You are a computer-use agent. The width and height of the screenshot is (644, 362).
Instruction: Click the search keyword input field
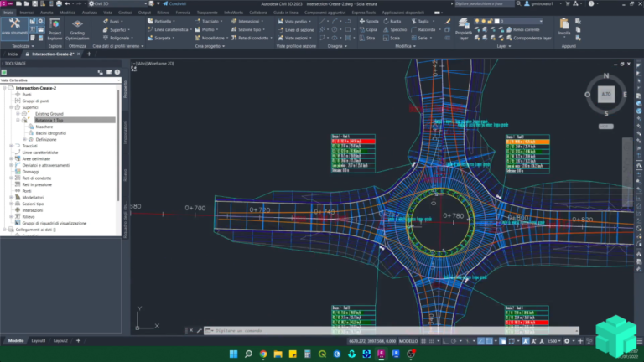pyautogui.click(x=484, y=3)
